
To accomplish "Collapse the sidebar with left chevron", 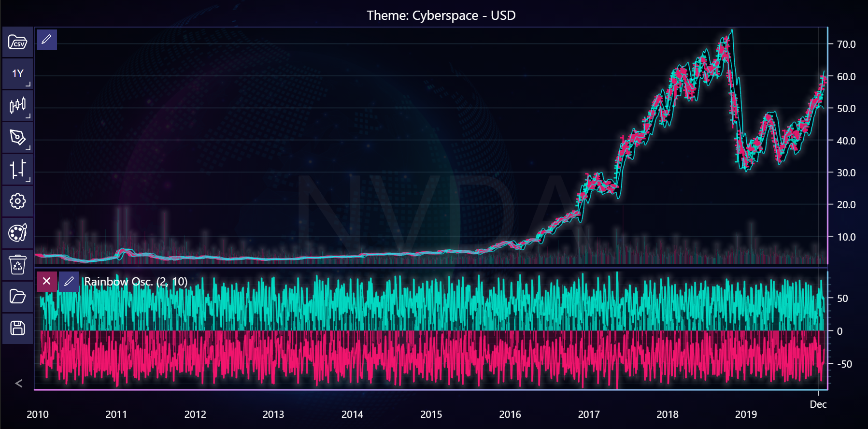I will 18,384.
